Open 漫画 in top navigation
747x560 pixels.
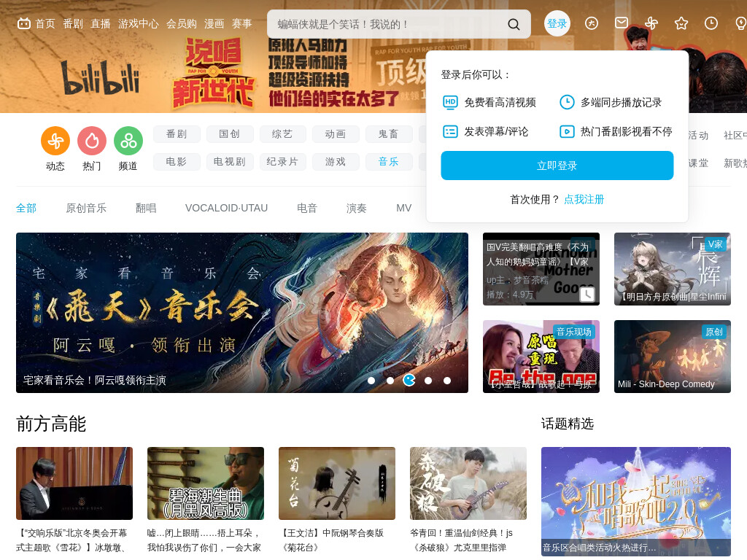tap(214, 24)
